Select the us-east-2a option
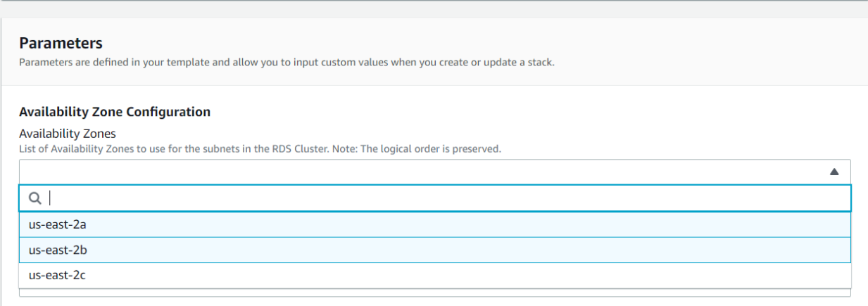 [435, 224]
